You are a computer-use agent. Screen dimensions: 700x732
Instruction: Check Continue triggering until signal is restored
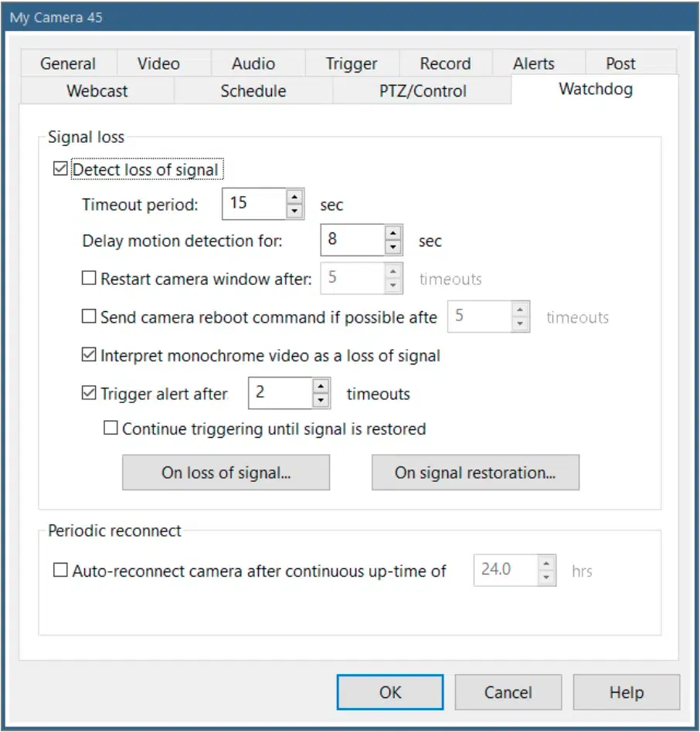(x=110, y=428)
